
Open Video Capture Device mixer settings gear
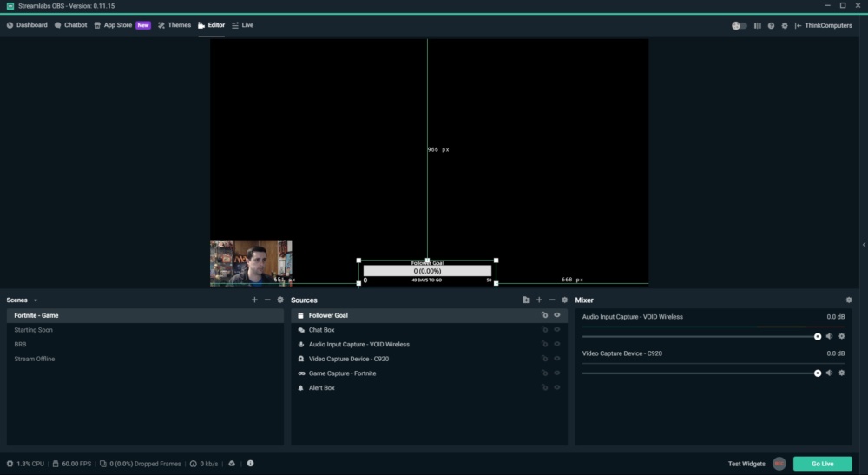[x=842, y=373]
